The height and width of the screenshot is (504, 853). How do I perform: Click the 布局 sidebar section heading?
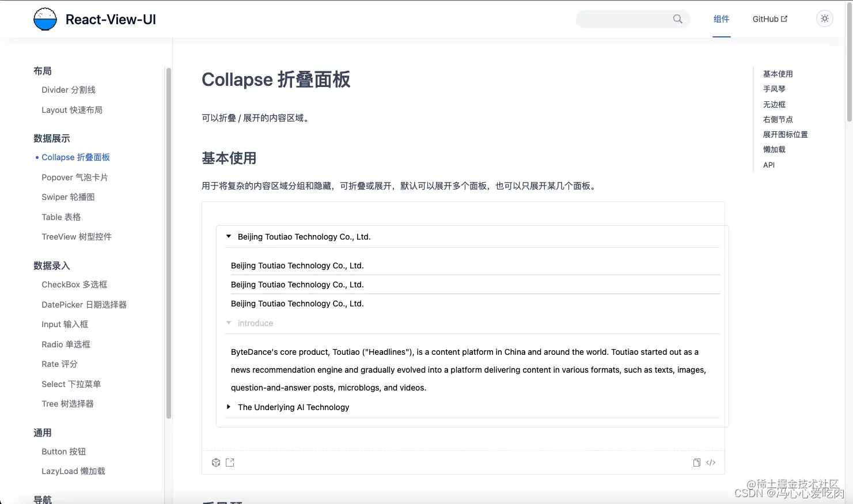[43, 71]
